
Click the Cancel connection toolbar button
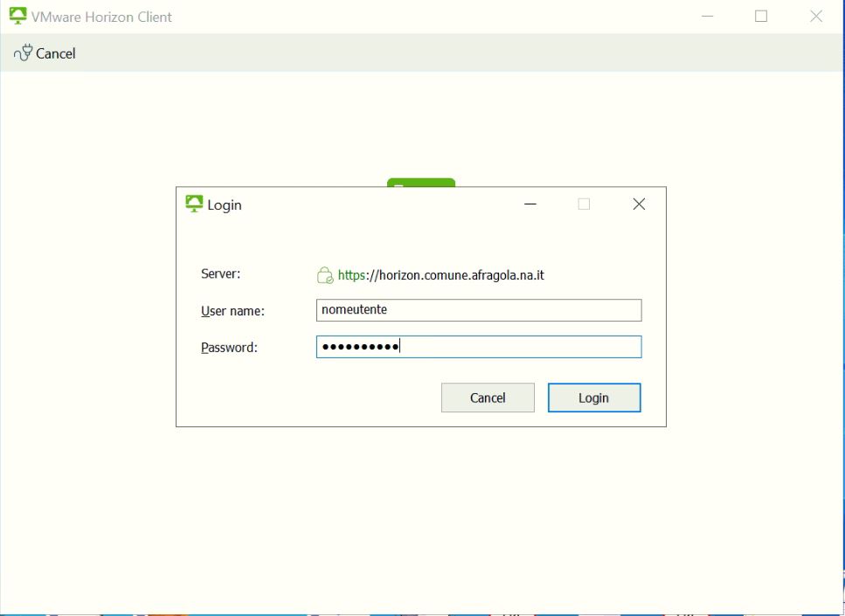pos(45,52)
